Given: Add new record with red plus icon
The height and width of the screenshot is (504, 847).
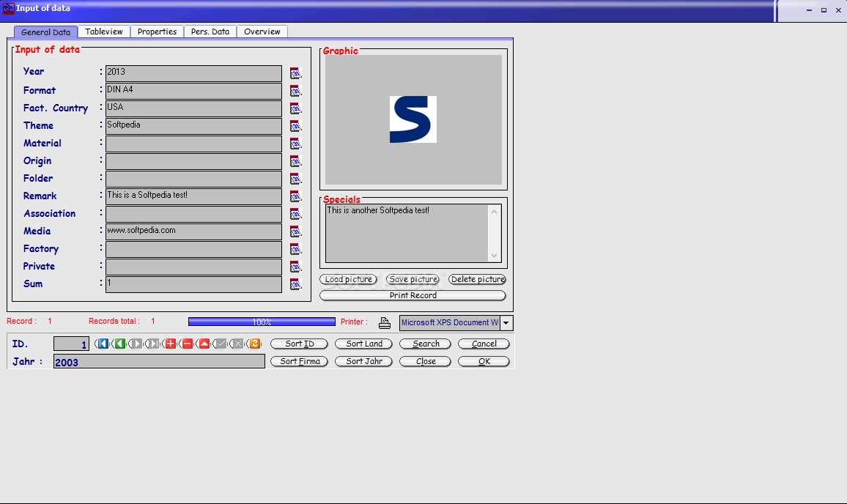Looking at the screenshot, I should tap(170, 344).
